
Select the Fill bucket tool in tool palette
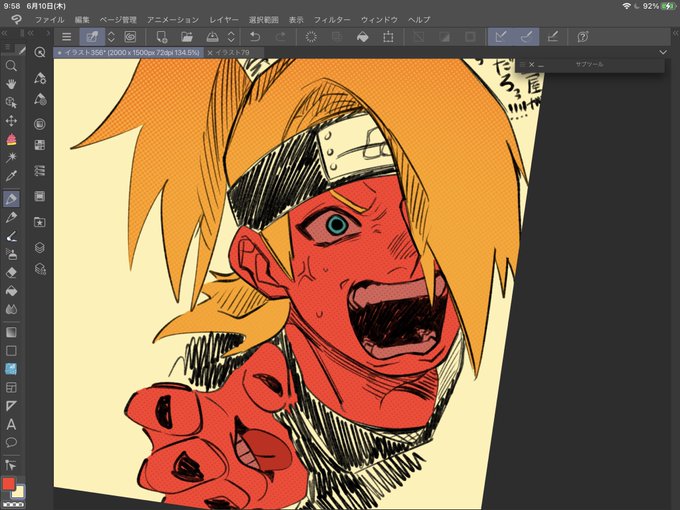pos(11,291)
